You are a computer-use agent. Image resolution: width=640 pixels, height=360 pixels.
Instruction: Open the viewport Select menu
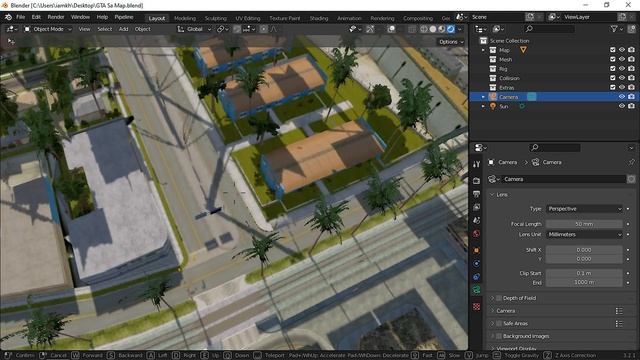[x=104, y=29]
